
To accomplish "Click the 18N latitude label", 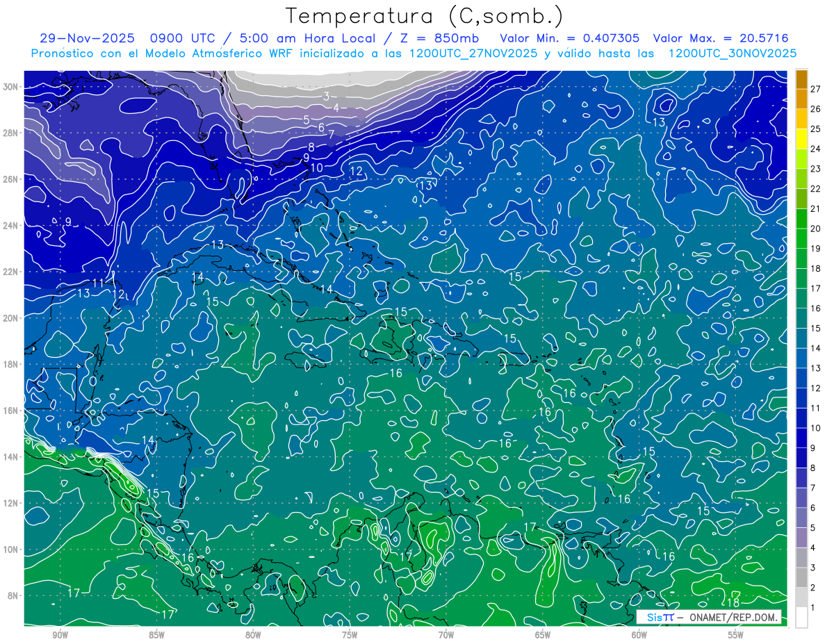I will pyautogui.click(x=12, y=364).
